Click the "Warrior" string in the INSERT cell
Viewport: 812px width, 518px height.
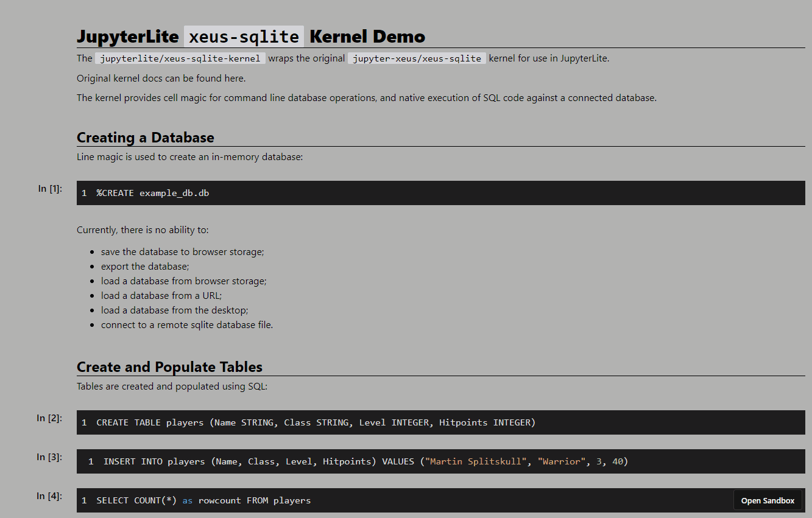coord(562,461)
